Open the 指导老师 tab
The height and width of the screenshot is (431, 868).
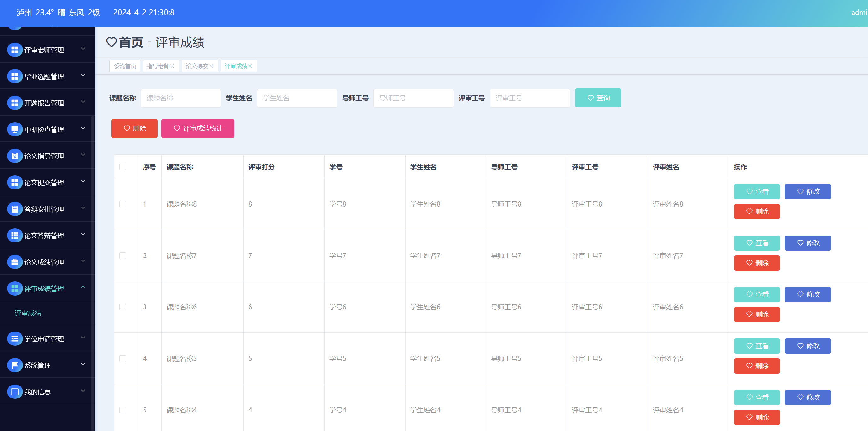(x=158, y=66)
